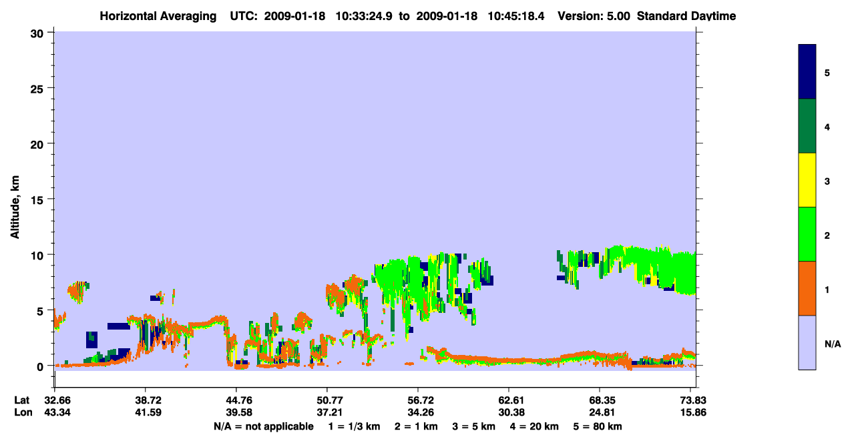The height and width of the screenshot is (445, 868).
Task: Click the colorbar label 5
Action: 827,73
